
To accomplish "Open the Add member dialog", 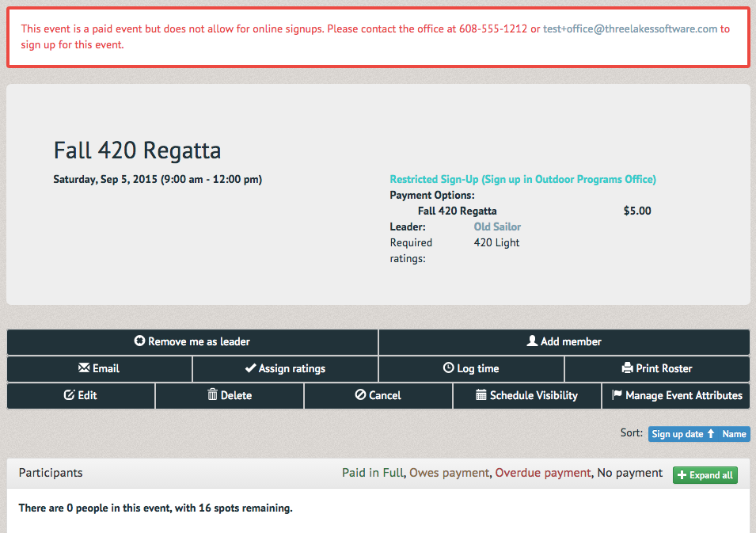I will pyautogui.click(x=564, y=342).
